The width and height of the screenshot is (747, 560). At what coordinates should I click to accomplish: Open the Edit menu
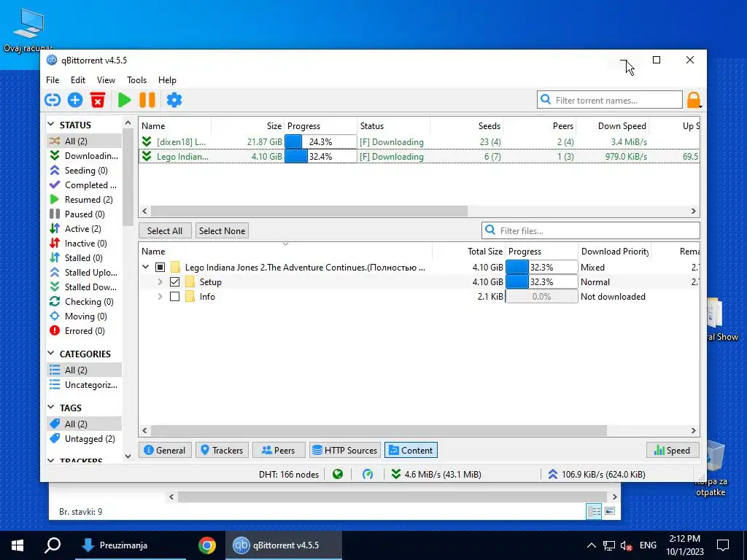pos(77,80)
